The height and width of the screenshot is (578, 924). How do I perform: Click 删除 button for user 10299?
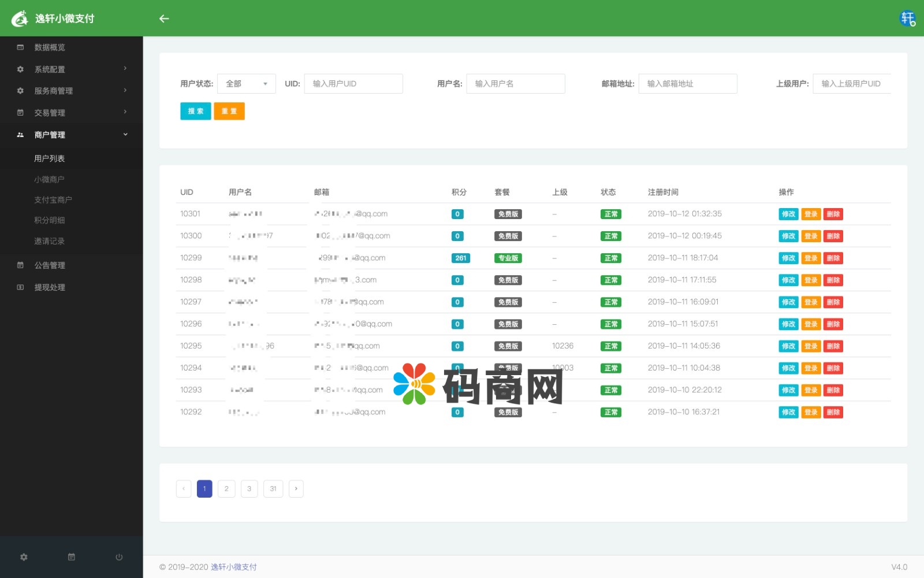coord(833,258)
